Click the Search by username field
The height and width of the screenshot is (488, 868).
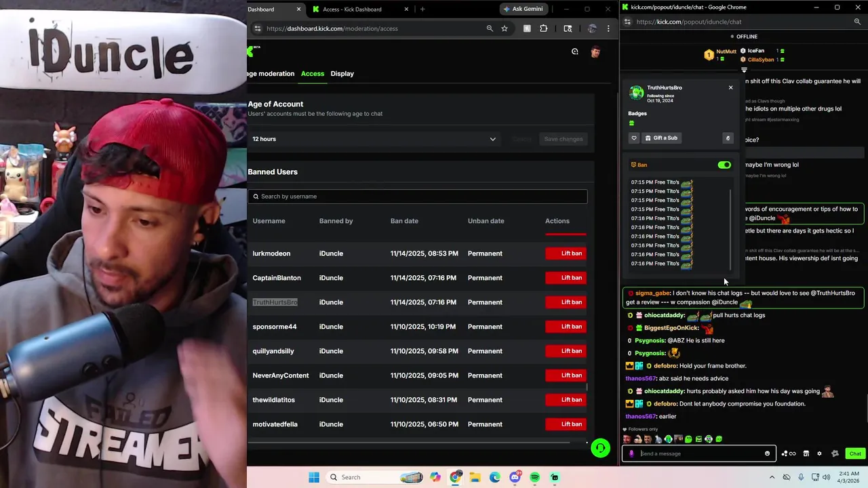coord(418,196)
